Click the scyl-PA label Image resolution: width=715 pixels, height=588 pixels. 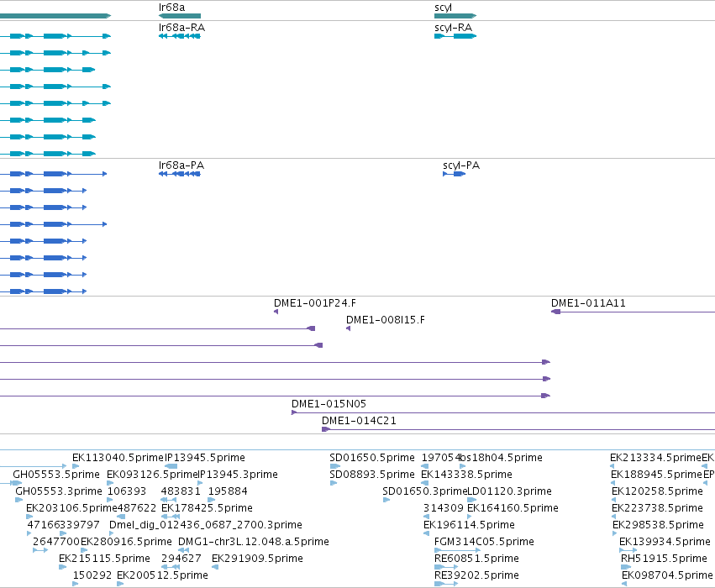461,165
